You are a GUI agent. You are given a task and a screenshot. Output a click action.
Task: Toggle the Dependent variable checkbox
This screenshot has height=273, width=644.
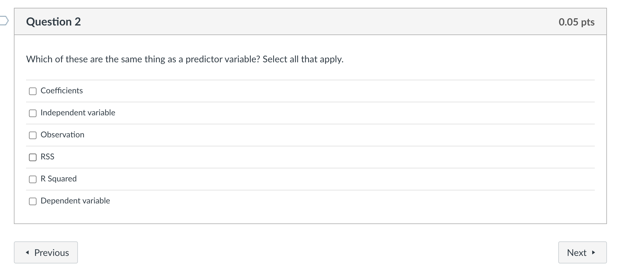[33, 201]
